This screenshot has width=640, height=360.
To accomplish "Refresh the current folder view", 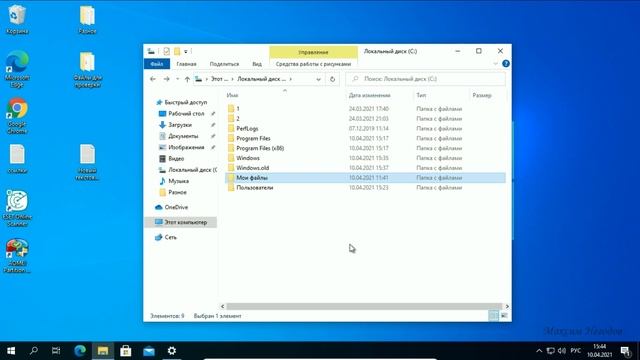I will 332,79.
